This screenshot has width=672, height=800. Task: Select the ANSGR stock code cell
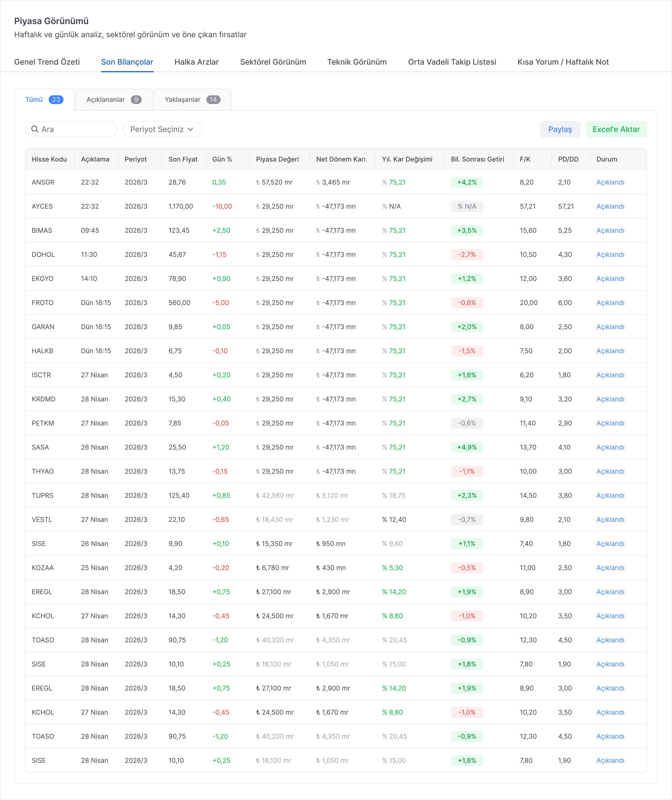pos(43,182)
